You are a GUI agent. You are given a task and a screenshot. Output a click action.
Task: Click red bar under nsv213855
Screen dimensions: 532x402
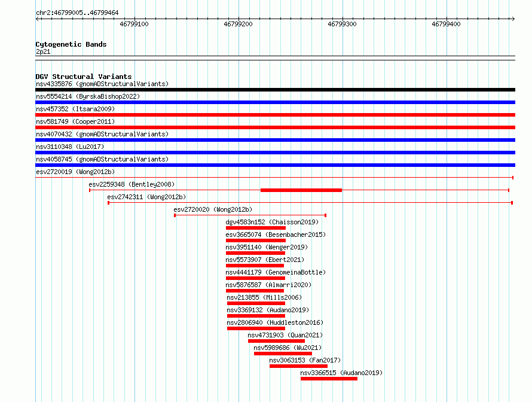pyautogui.click(x=256, y=303)
